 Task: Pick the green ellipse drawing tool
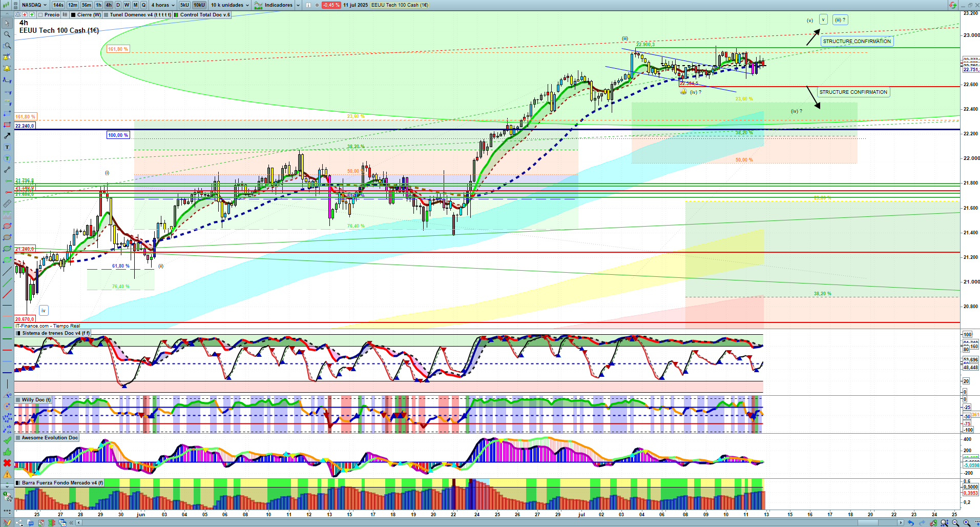click(7, 249)
